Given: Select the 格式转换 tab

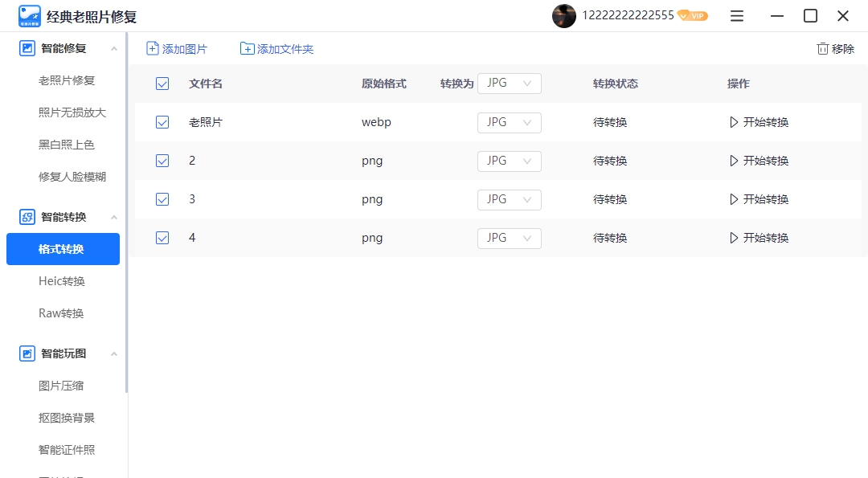Looking at the screenshot, I should (x=63, y=248).
